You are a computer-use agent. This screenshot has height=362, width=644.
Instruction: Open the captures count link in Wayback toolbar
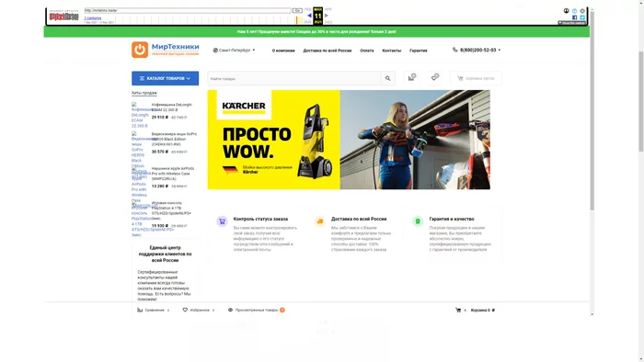pyautogui.click(x=92, y=18)
